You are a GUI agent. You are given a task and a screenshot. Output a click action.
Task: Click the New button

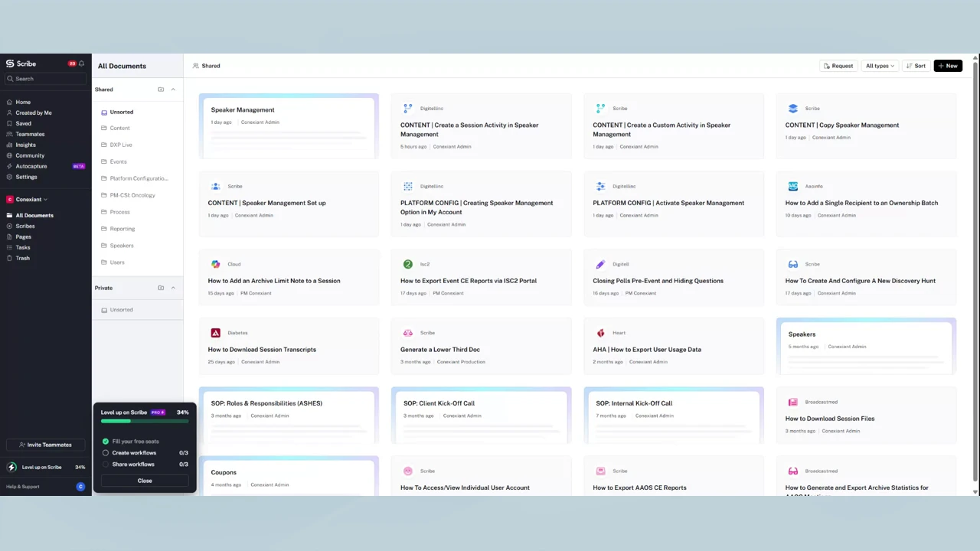click(x=948, y=66)
